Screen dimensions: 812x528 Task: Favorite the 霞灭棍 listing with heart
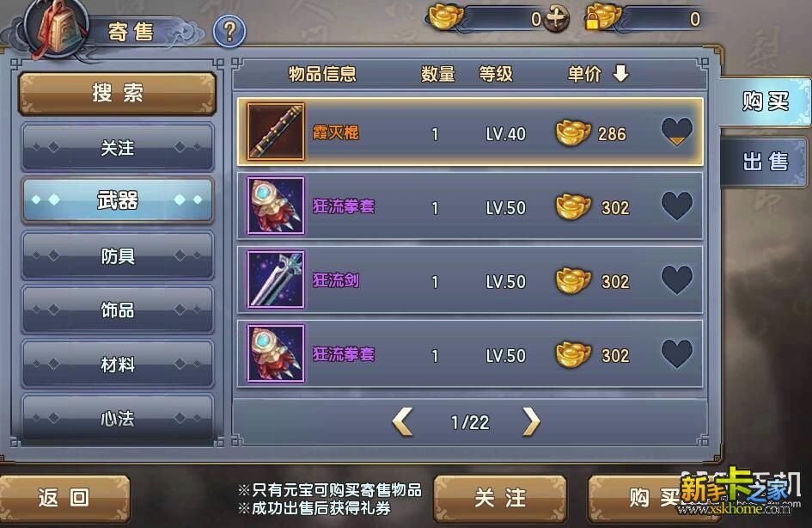677,132
